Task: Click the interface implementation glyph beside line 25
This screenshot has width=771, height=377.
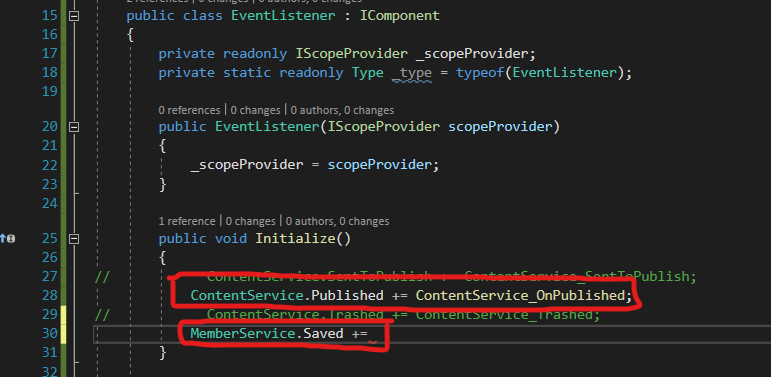Action: click(7, 239)
